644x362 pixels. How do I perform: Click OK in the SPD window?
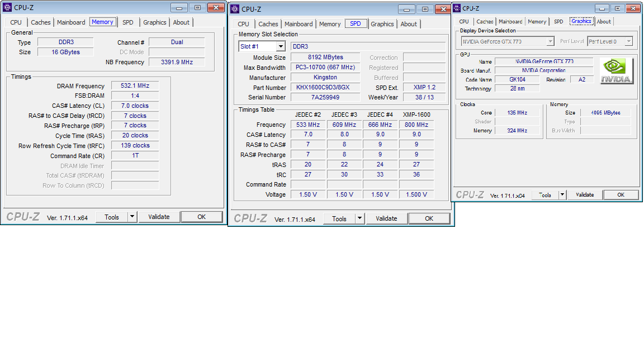pos(429,218)
